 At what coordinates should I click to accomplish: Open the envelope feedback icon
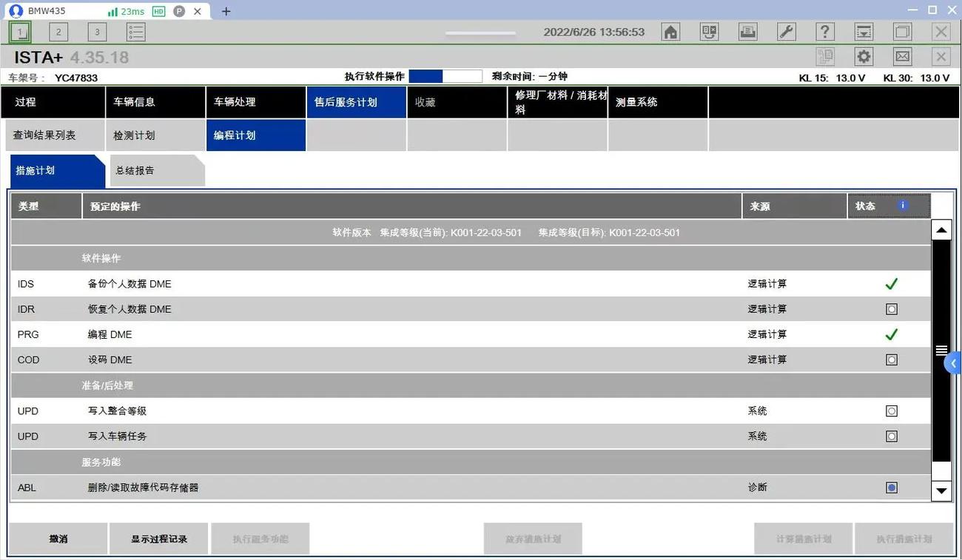(902, 57)
